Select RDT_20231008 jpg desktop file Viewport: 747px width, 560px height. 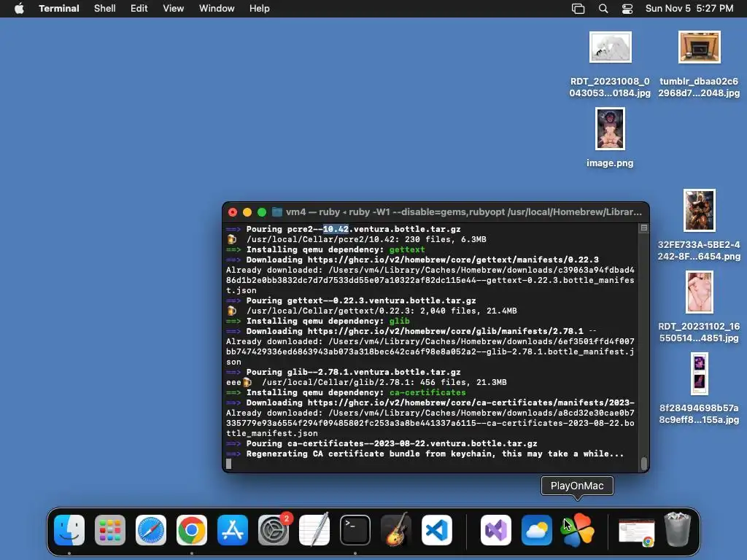click(611, 47)
